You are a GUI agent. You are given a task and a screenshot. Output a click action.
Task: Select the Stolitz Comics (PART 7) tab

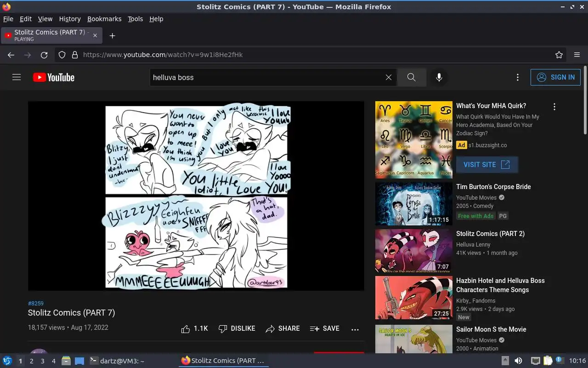tap(51, 35)
